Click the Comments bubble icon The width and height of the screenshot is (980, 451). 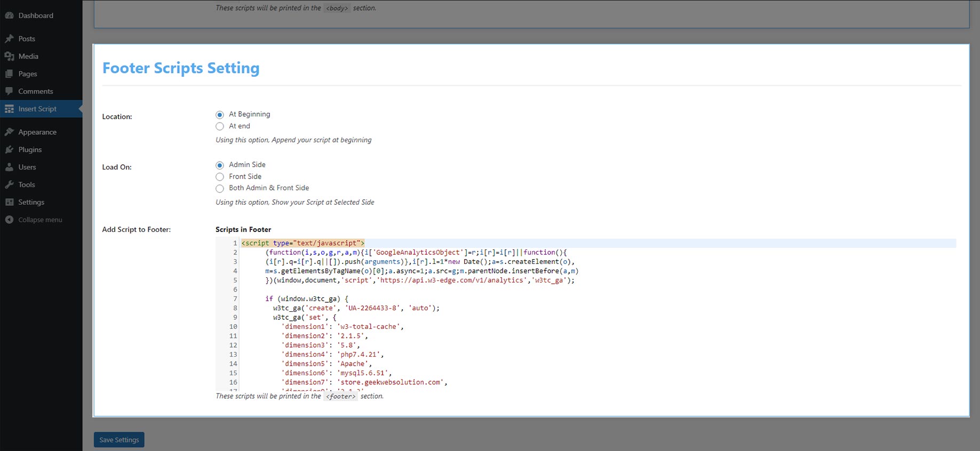[9, 91]
